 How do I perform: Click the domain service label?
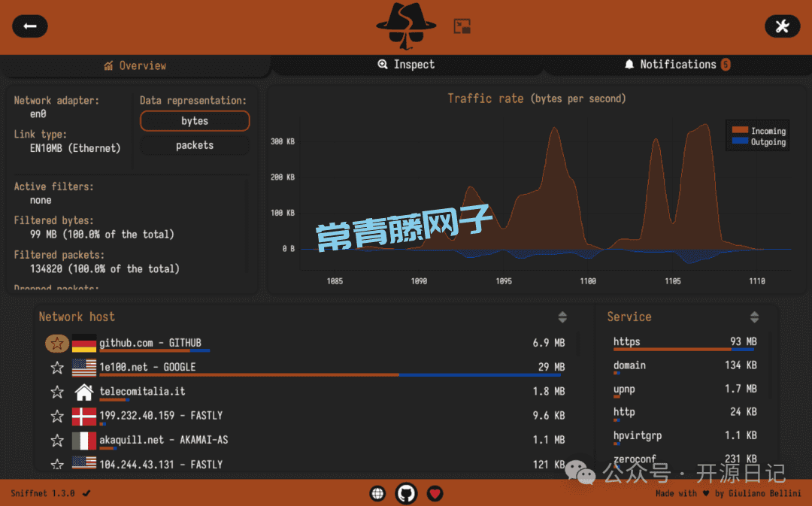point(629,365)
